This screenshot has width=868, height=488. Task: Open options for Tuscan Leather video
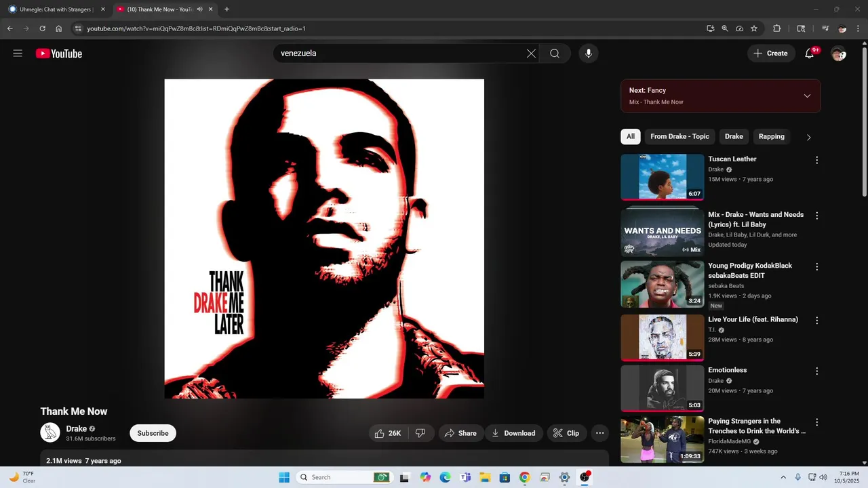click(x=816, y=160)
